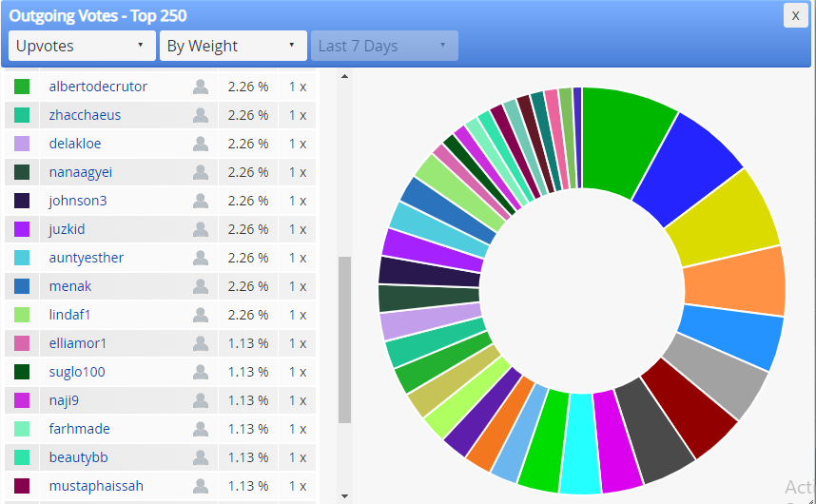Click profile icon next to mustaphaissah

coord(201,486)
